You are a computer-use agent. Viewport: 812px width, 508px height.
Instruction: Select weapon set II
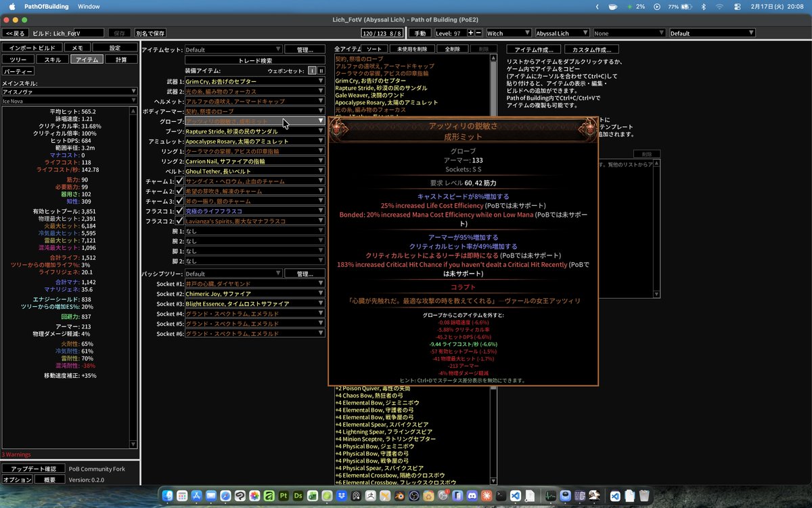pyautogui.click(x=321, y=70)
